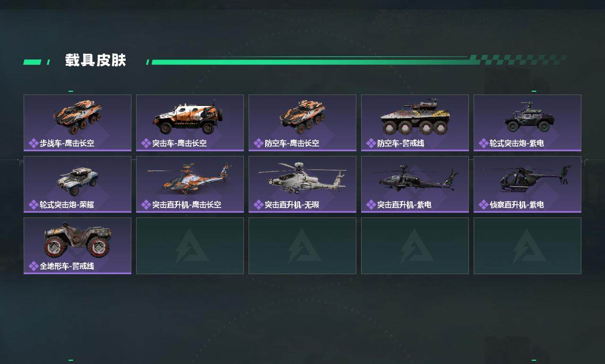Click the empty skin slot right of 全地形车-警戒线
The image size is (605, 364).
190,246
